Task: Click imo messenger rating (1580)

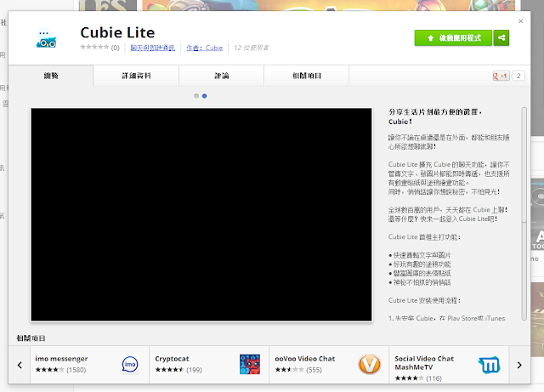Action: [60, 370]
